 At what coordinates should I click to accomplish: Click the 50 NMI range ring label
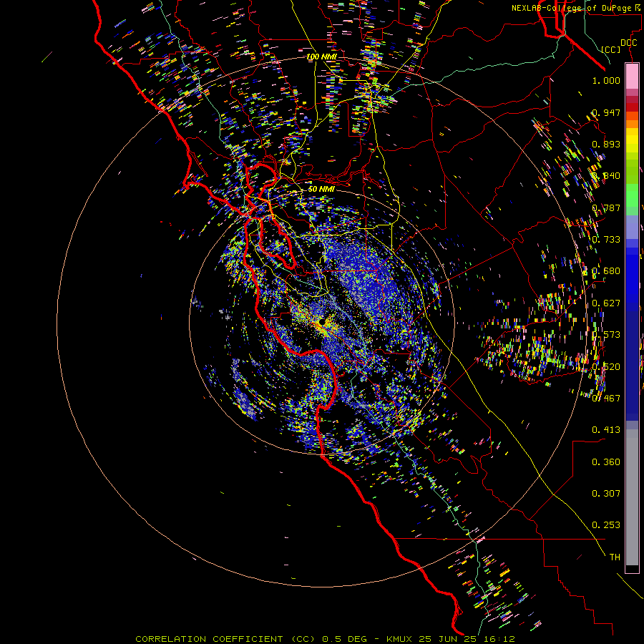coord(321,189)
